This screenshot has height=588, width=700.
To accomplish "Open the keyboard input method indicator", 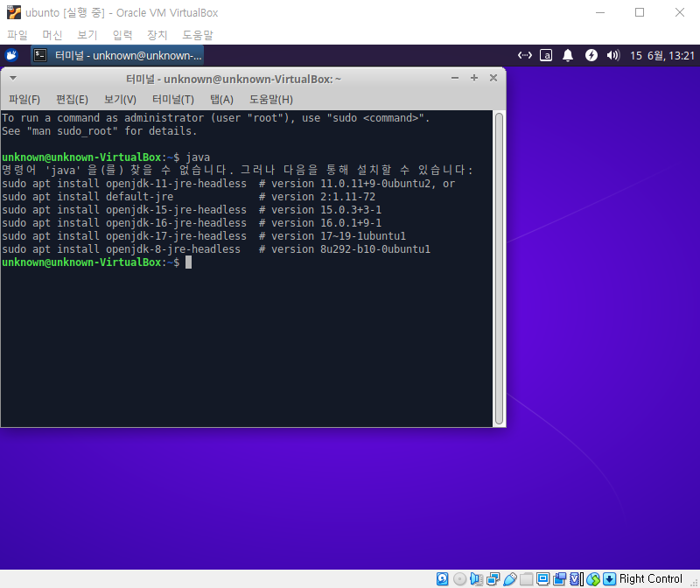I will point(546,55).
